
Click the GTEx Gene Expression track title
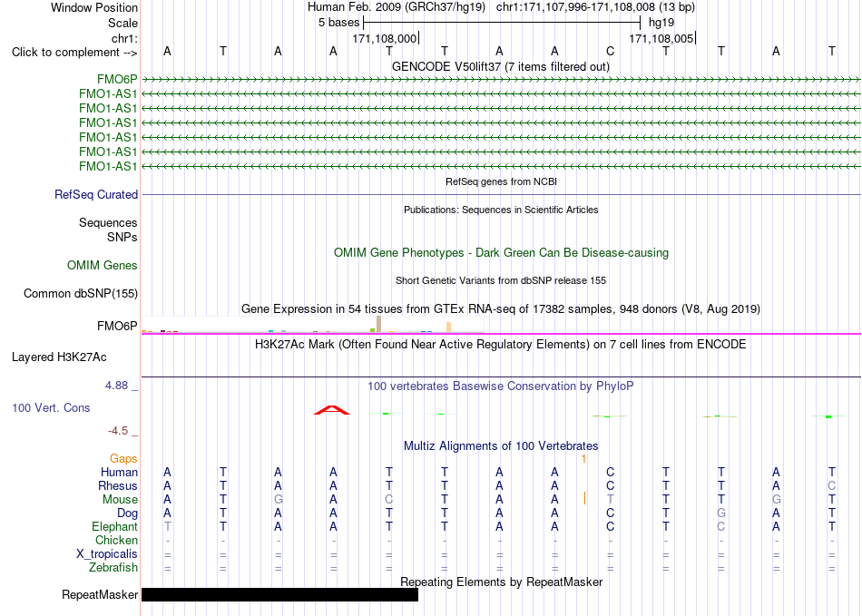(501, 308)
